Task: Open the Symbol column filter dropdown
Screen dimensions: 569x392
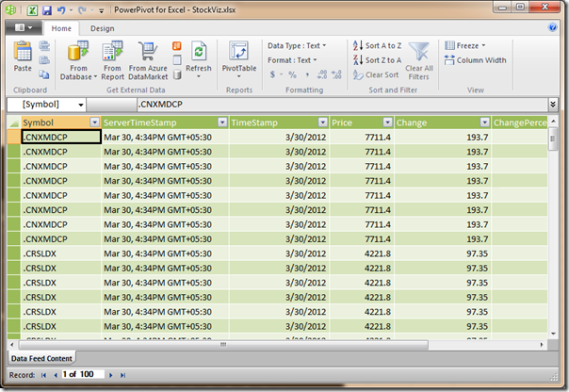Action: click(94, 122)
